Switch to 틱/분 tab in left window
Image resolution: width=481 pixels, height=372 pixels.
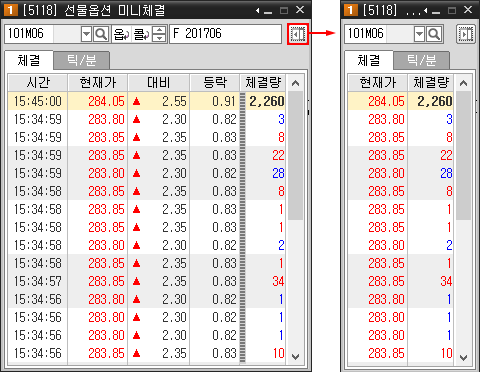(x=81, y=60)
